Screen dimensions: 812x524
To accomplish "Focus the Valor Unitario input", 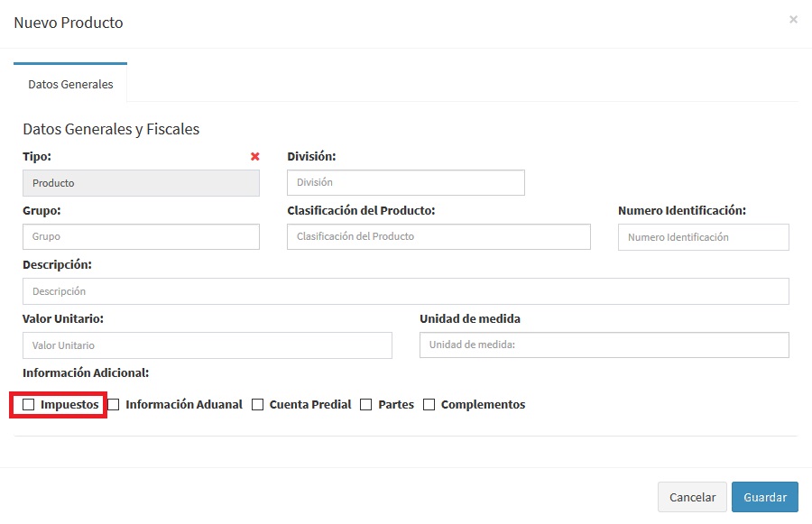I will (207, 345).
